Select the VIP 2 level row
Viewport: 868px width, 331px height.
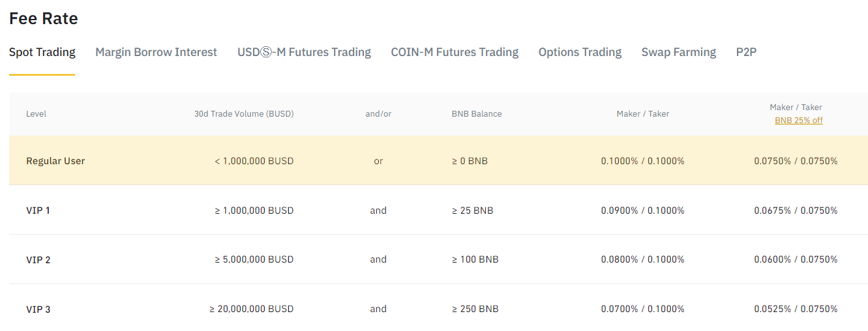(x=38, y=260)
